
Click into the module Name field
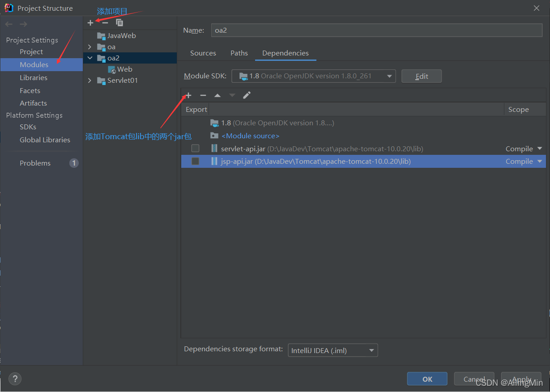tap(377, 30)
